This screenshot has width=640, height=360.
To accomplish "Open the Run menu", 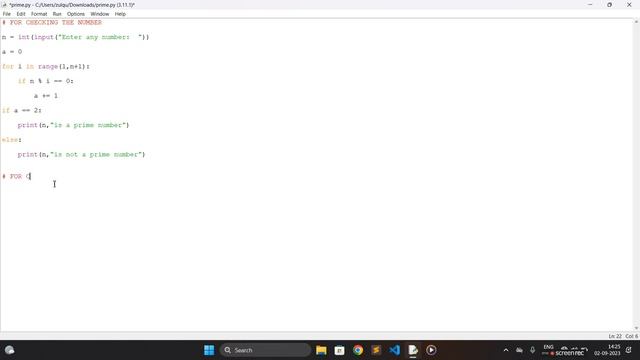I will click(57, 14).
